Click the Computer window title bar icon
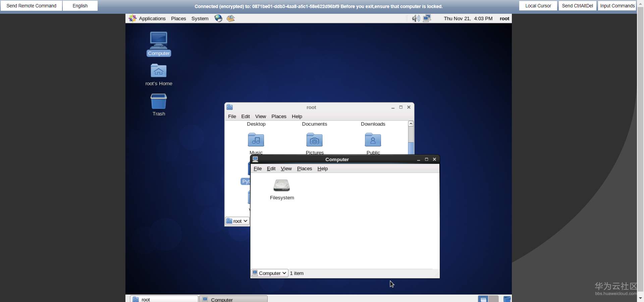 [256, 159]
